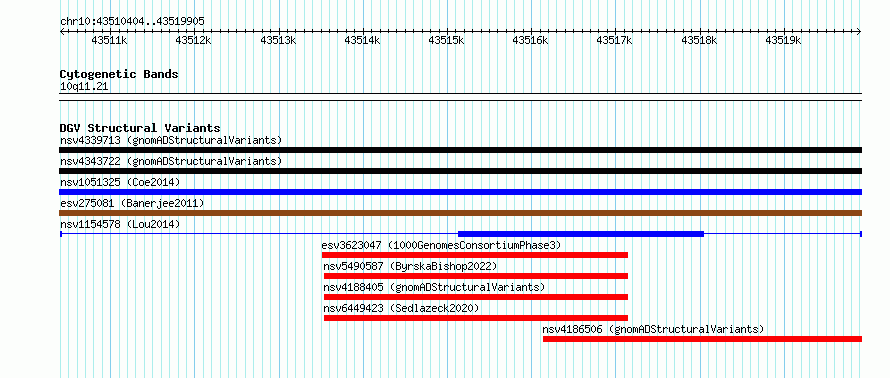
Task: Open the nsv4186506 (gnomADStructuralVariants) label
Action: 653,329
